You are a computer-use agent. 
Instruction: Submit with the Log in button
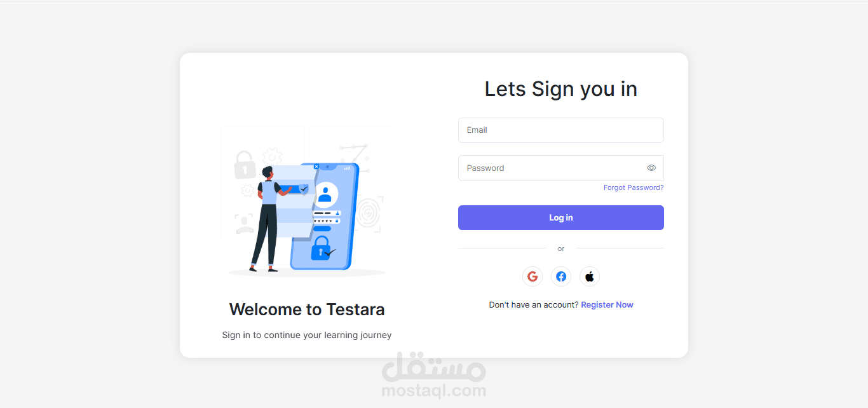click(561, 217)
